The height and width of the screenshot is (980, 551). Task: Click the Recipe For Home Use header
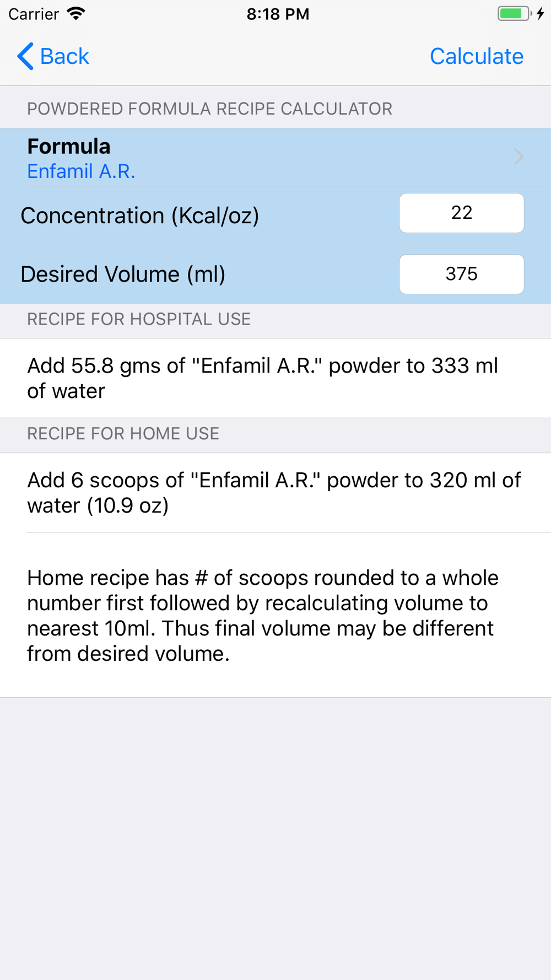coord(123,434)
